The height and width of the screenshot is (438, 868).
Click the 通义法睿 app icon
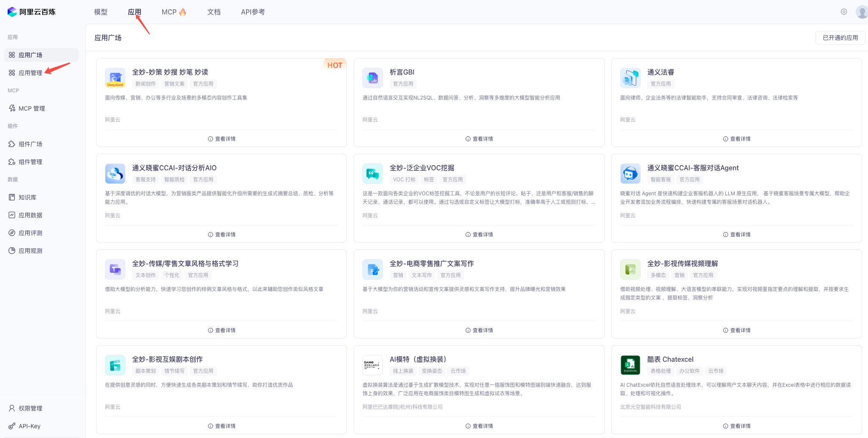(x=630, y=78)
